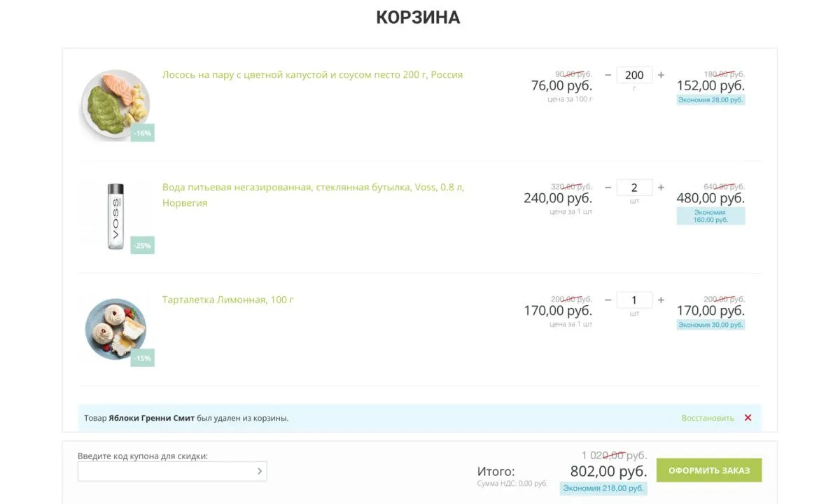
Task: Increase quantity of Voss water
Action: (x=659, y=187)
